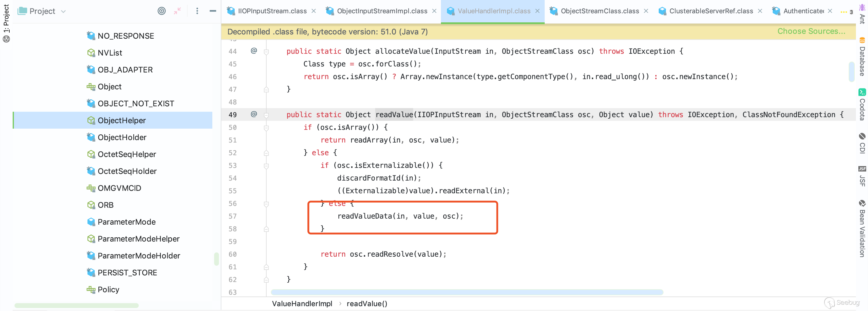This screenshot has height=311, width=868.
Task: Collapse the isExternalizable block fold at line 53
Action: 266,166
